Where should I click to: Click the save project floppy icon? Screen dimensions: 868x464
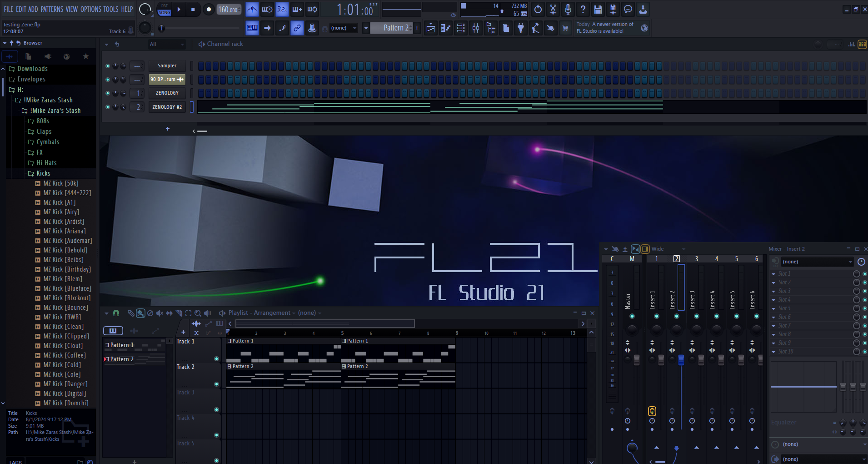pos(598,9)
